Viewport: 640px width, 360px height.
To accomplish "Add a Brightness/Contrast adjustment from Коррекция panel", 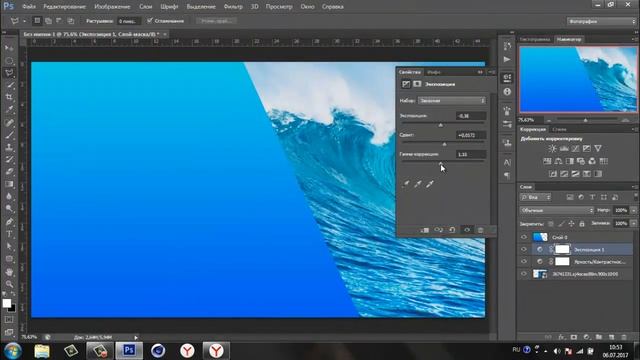I will [x=552, y=149].
